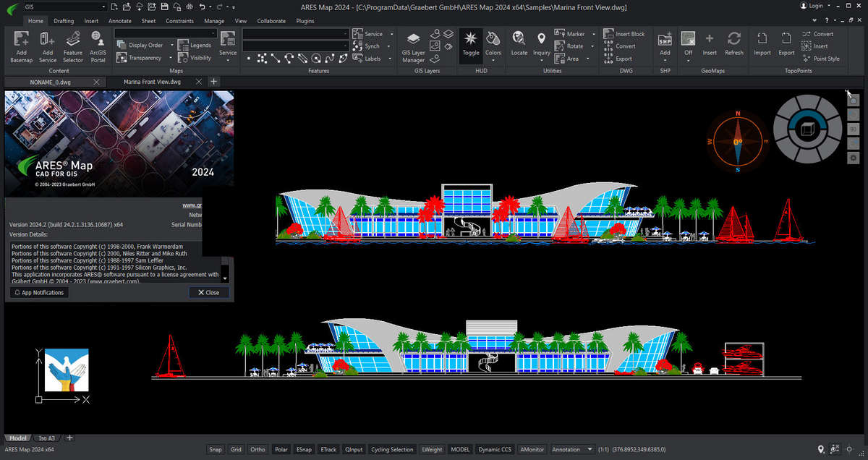Click the AMonitor button
This screenshot has width=868, height=460.
pos(532,449)
